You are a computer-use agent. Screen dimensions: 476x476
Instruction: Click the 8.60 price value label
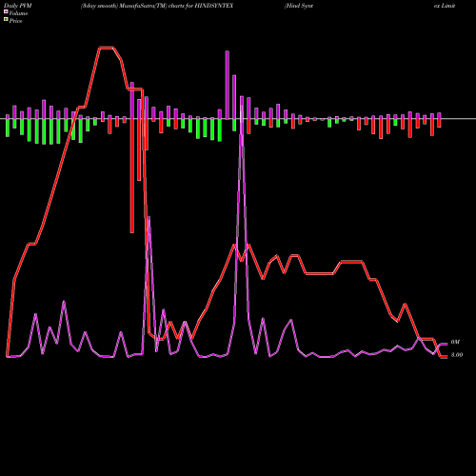[x=457, y=355]
